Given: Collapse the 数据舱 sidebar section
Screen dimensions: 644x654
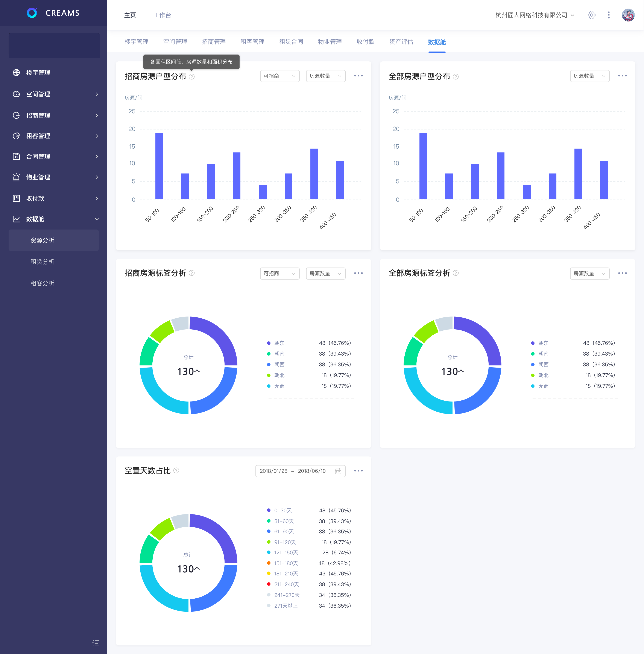Looking at the screenshot, I should 54,219.
